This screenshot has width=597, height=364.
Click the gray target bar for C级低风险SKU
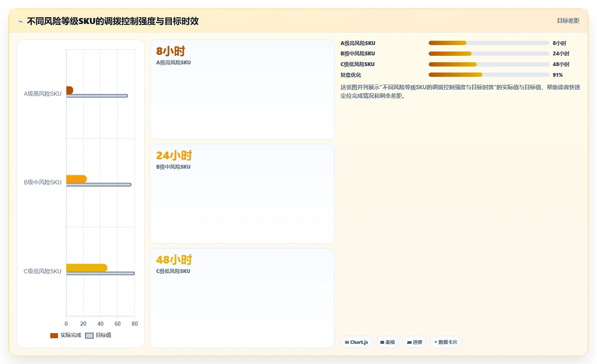101,273
